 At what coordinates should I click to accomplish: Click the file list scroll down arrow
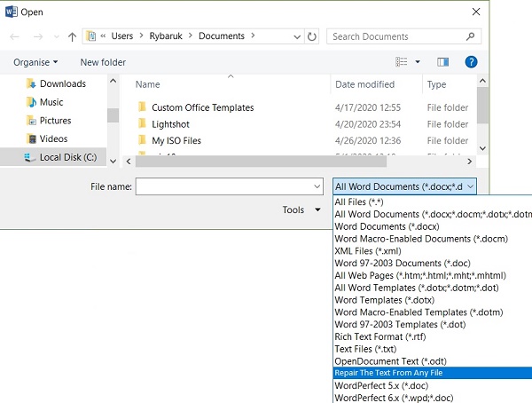(x=482, y=148)
